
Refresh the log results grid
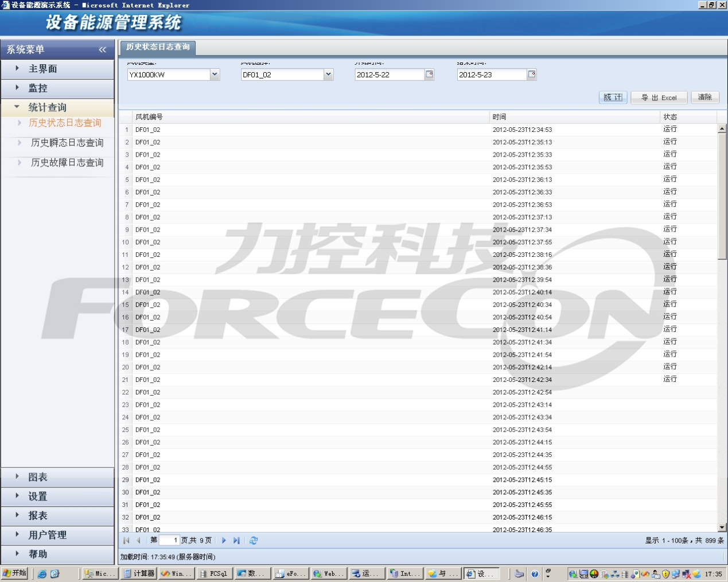pyautogui.click(x=254, y=540)
